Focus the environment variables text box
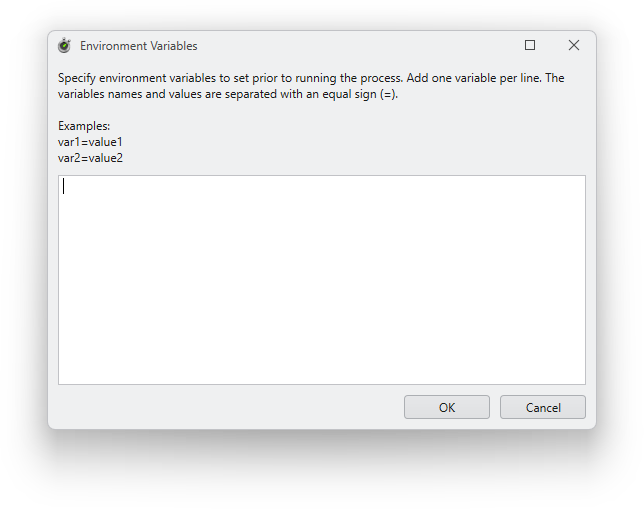 click(x=321, y=280)
